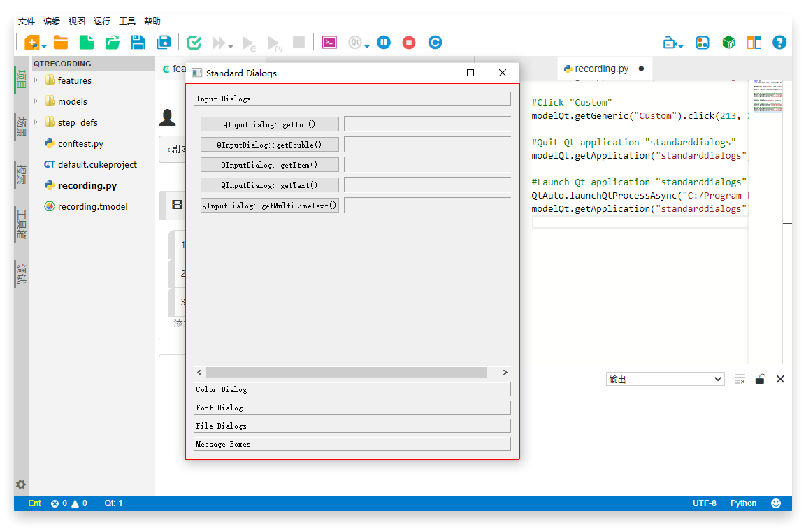The width and height of the screenshot is (806, 532).
Task: Open the pink terminal console icon
Action: click(x=329, y=43)
